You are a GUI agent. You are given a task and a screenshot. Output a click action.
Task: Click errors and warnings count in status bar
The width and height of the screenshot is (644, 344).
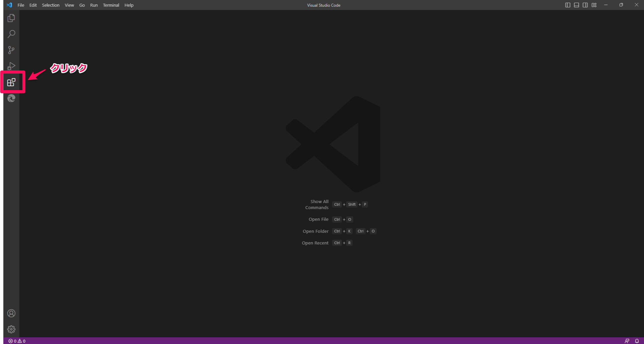(x=17, y=341)
